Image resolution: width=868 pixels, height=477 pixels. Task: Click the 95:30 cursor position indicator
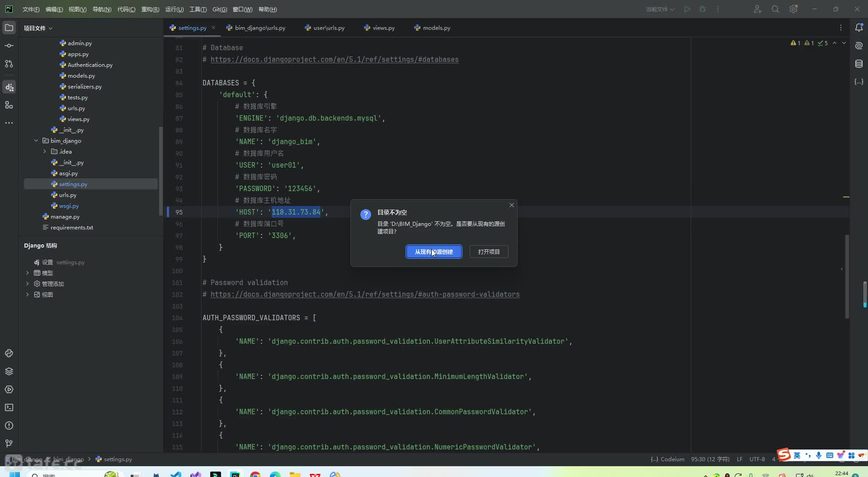click(710, 459)
